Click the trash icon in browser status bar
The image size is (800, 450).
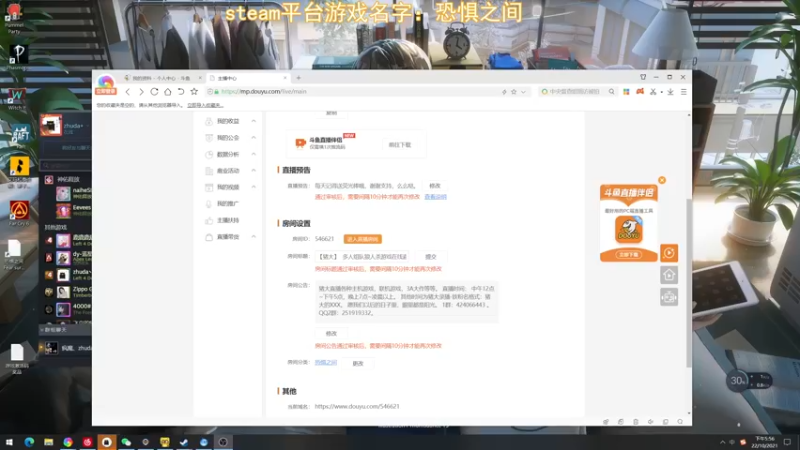click(636, 422)
